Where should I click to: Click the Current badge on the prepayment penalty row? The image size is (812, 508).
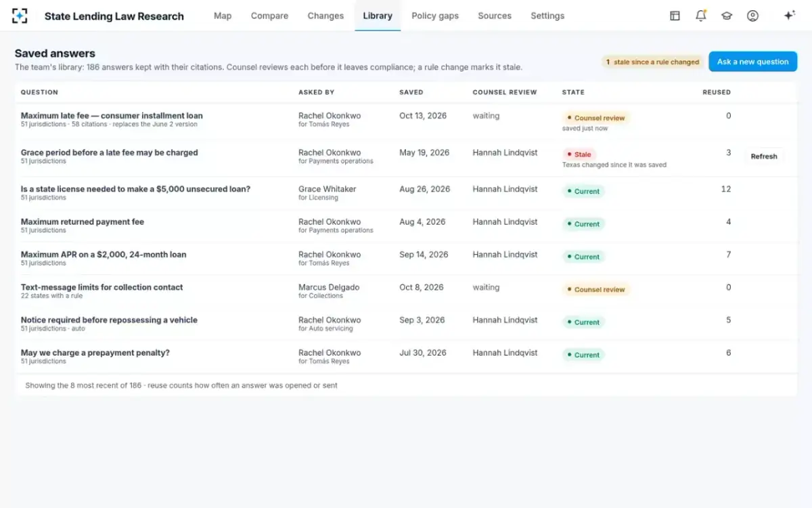(583, 355)
